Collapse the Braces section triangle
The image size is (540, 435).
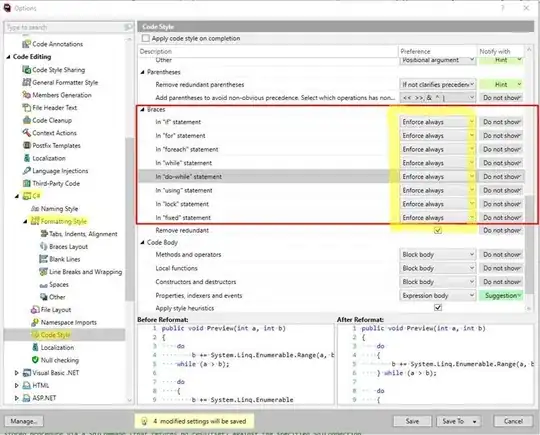click(142, 110)
